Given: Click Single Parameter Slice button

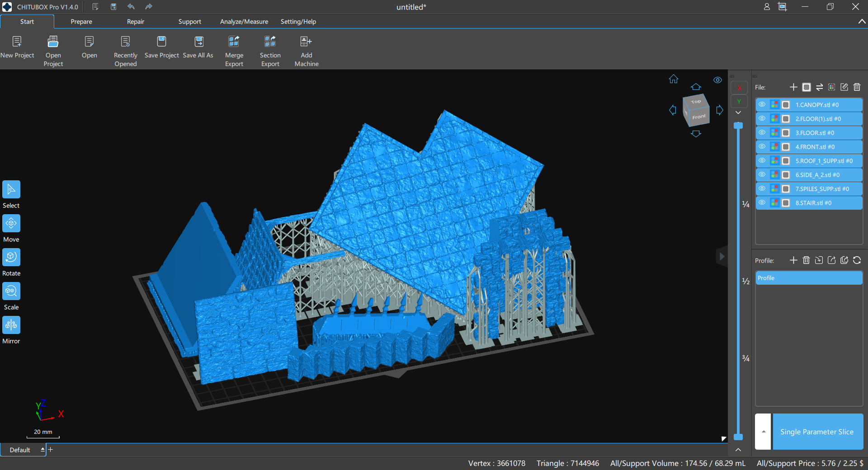Looking at the screenshot, I should click(x=818, y=432).
